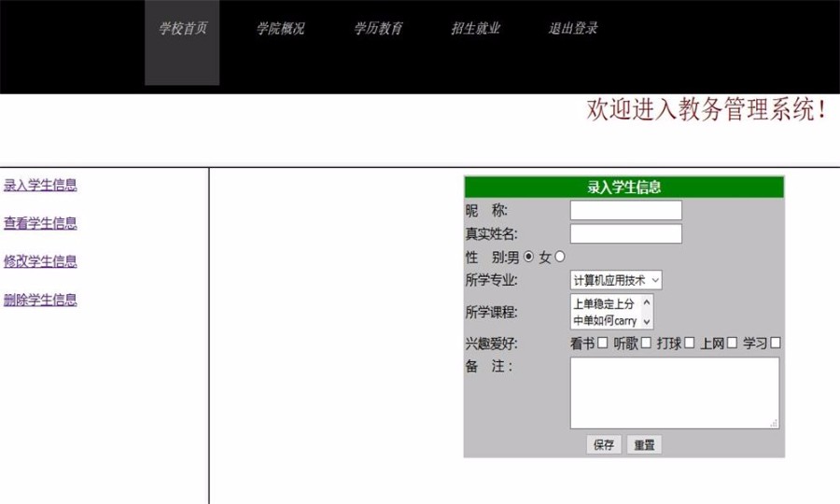
Task: Click the 保存 button
Action: pos(604,444)
